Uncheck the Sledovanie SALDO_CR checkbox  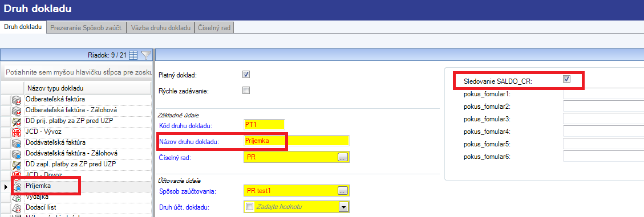pyautogui.click(x=567, y=79)
